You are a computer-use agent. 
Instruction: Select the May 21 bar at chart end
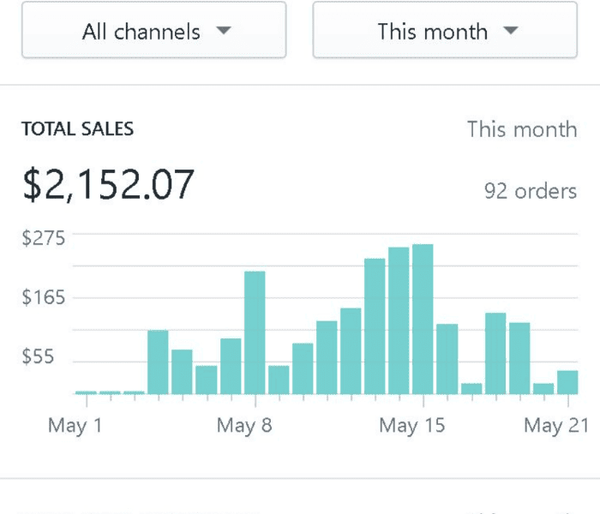coord(567,382)
